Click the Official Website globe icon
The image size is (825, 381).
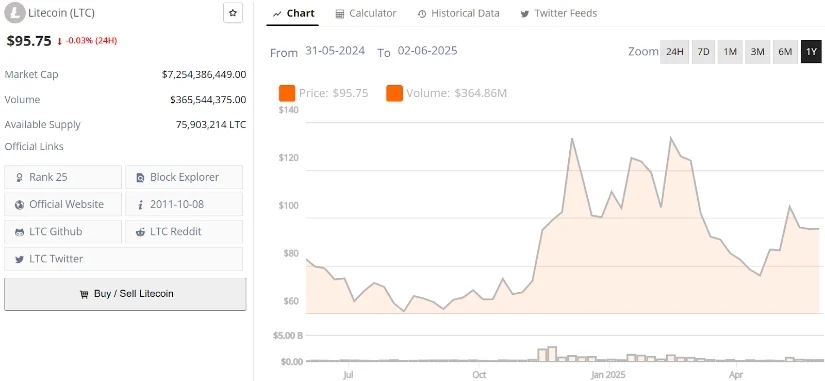click(19, 205)
